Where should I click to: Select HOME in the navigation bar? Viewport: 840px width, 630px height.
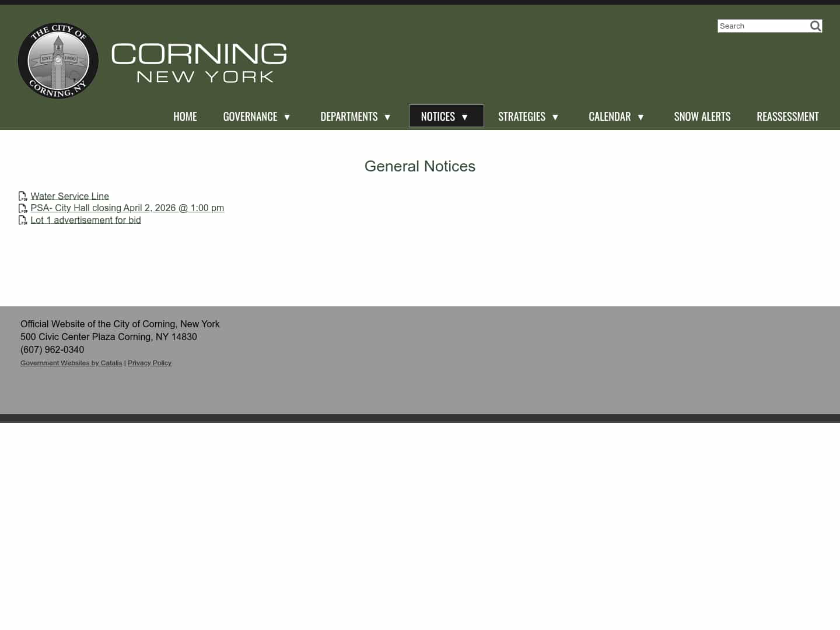(185, 116)
